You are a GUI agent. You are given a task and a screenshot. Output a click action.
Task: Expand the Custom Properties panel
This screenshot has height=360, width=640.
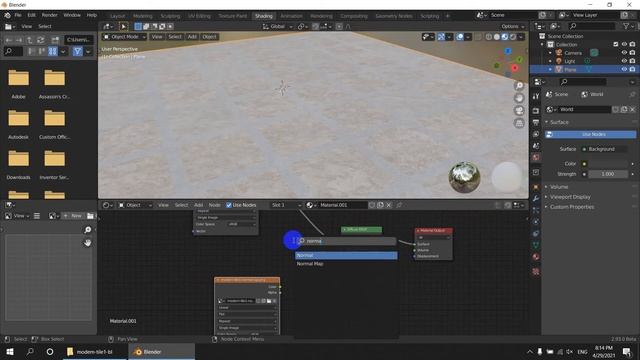coord(571,207)
